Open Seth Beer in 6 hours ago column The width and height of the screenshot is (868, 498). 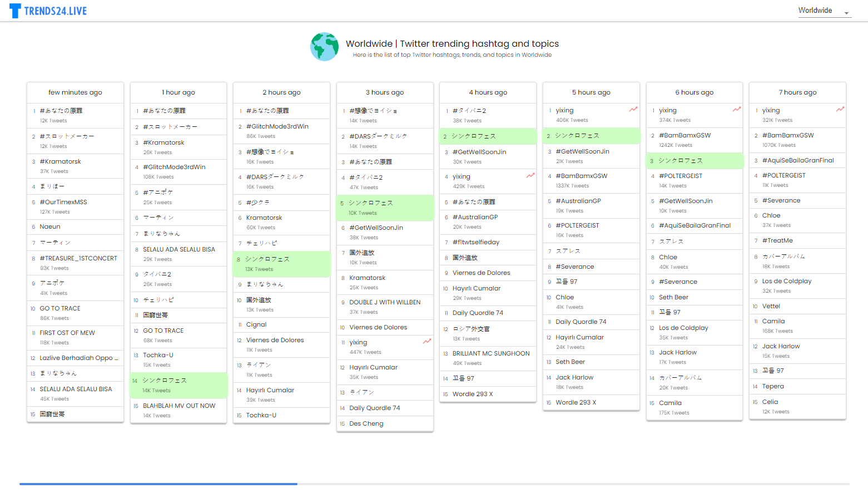(674, 297)
